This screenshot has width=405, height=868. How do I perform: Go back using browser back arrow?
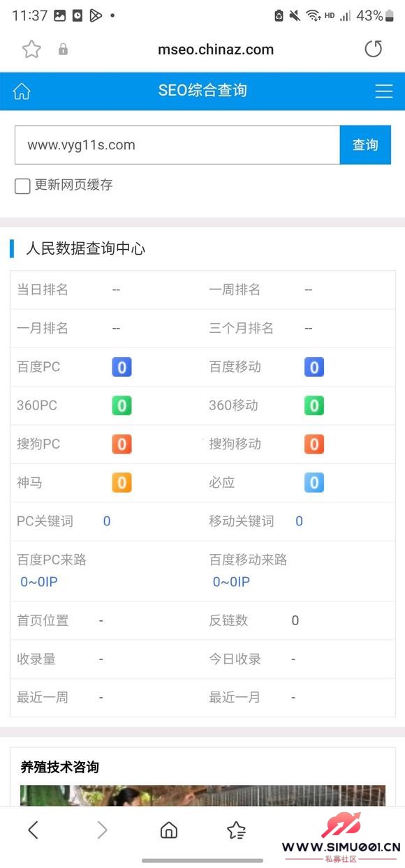click(33, 830)
